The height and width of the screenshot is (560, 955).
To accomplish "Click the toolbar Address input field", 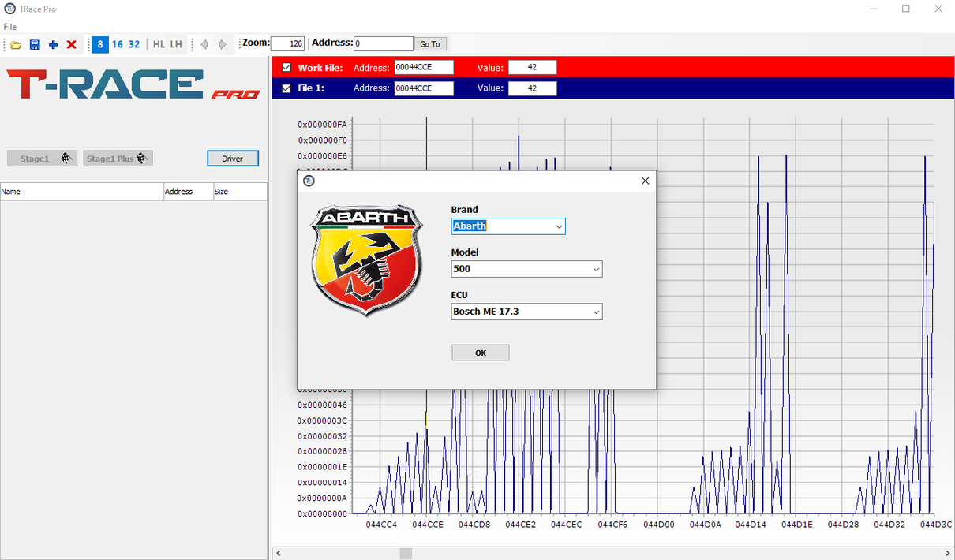I will [383, 44].
